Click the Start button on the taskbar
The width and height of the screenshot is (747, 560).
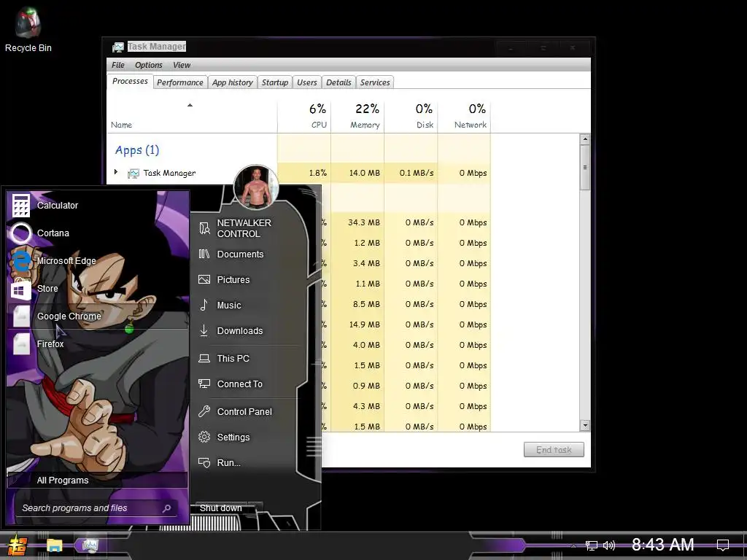click(x=17, y=545)
